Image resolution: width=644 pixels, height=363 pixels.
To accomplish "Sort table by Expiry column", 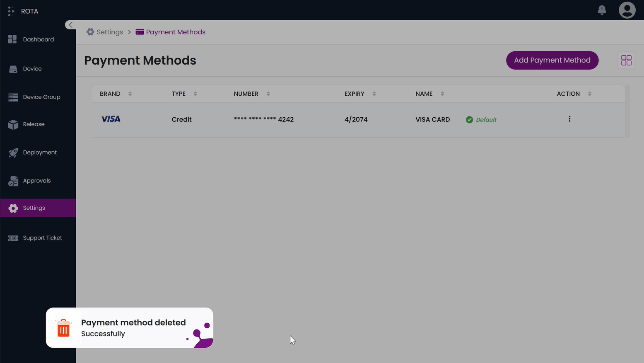I will click(x=374, y=94).
